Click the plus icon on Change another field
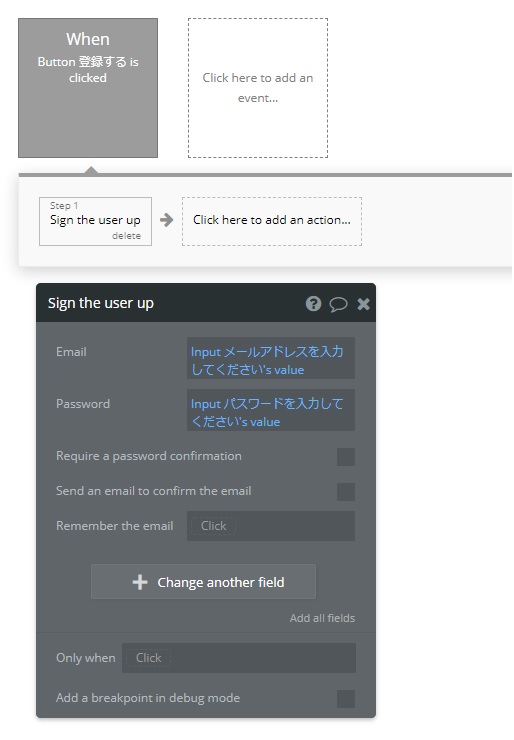This screenshot has width=514, height=740. [140, 582]
